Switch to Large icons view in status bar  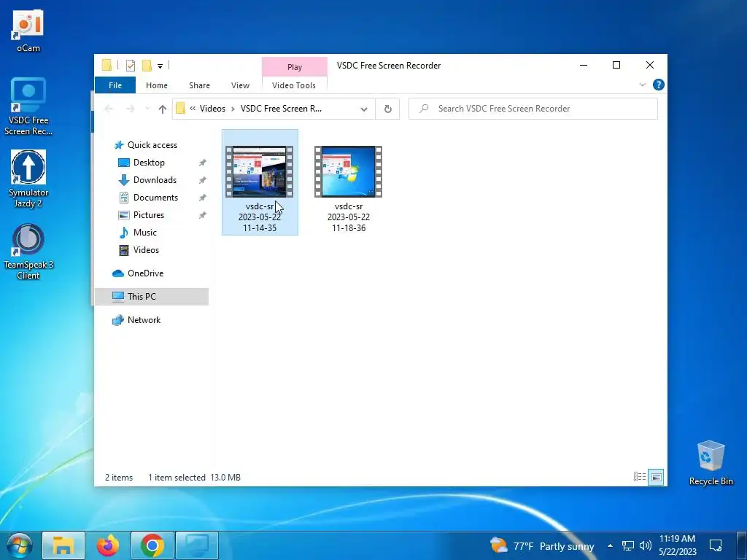(656, 477)
